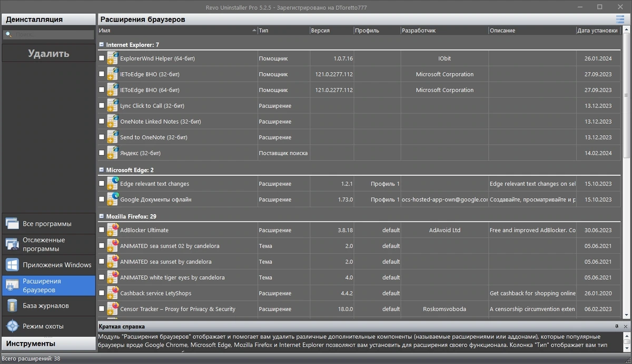Sort by the Разработчик column header
Screen dimensions: 632x364
(445, 31)
